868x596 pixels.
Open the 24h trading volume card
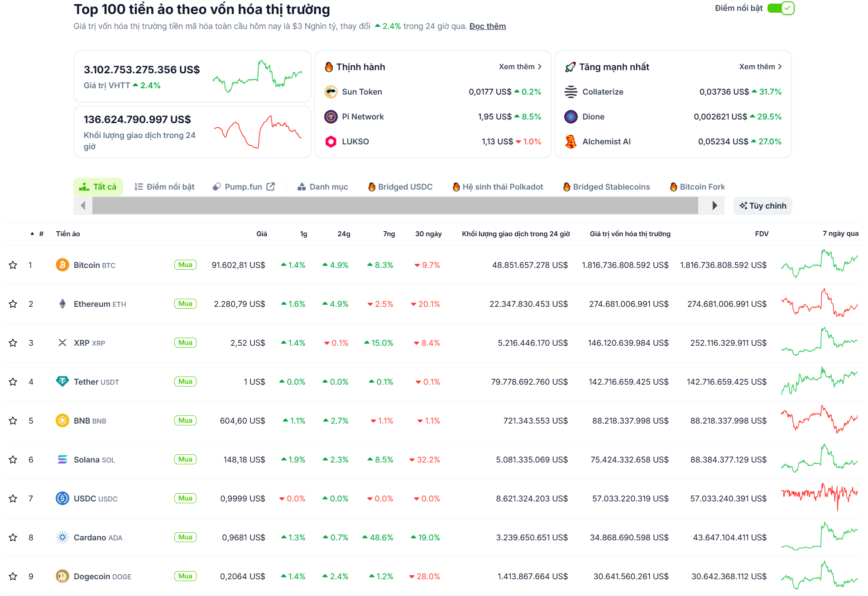[x=192, y=132]
